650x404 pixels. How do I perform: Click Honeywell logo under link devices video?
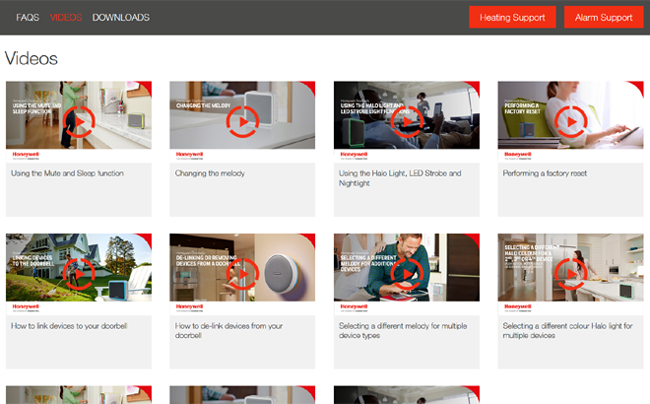tap(26, 308)
